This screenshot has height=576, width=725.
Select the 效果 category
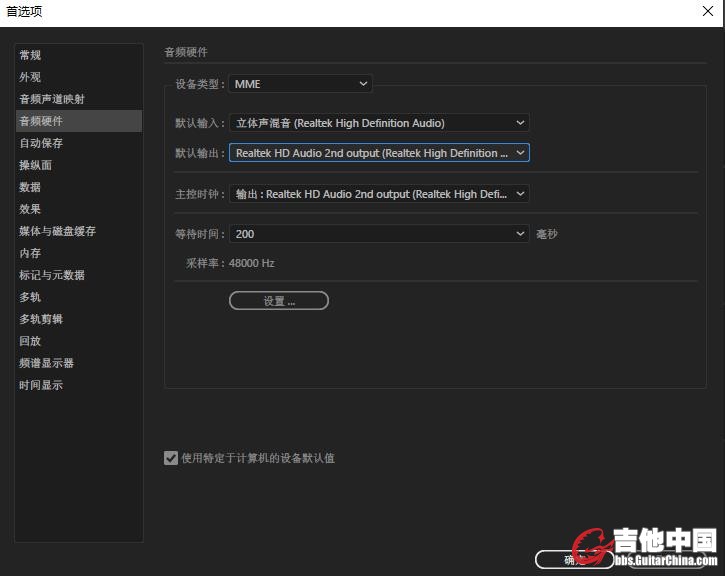click(x=31, y=209)
